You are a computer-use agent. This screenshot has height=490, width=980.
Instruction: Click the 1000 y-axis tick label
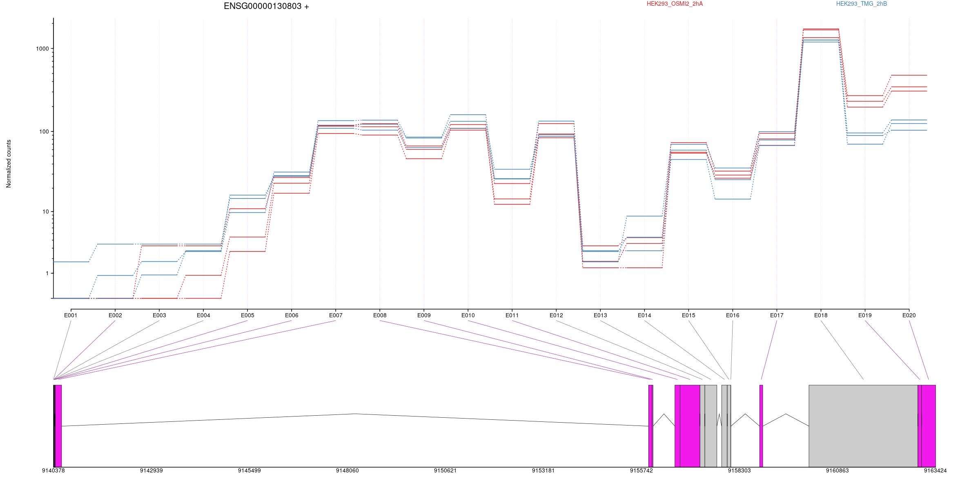(x=42, y=49)
